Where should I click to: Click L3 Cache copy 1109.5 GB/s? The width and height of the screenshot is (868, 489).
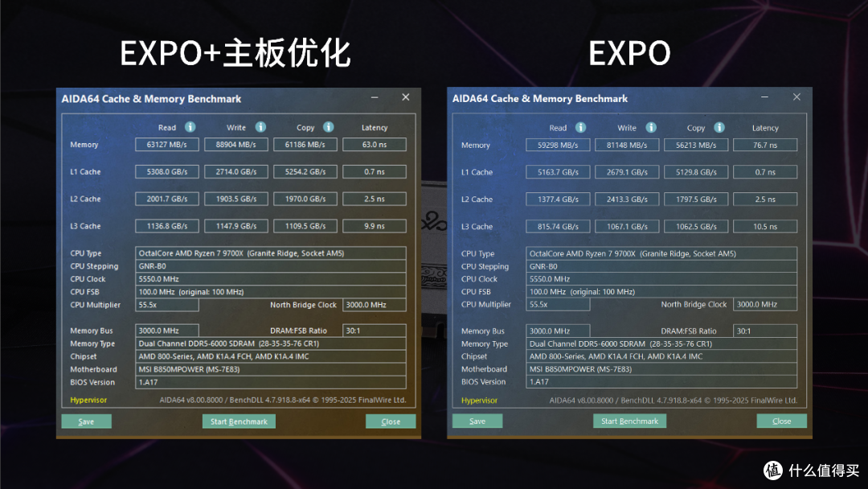point(305,226)
